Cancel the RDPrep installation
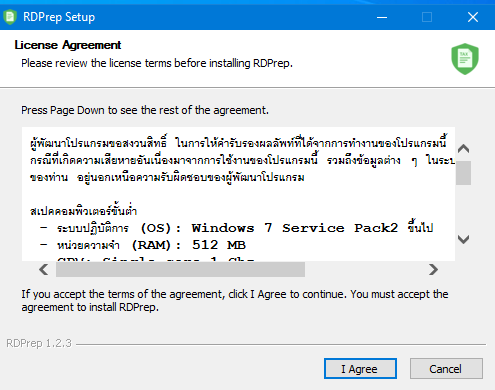Viewport: 495px width, 390px height. (x=446, y=369)
